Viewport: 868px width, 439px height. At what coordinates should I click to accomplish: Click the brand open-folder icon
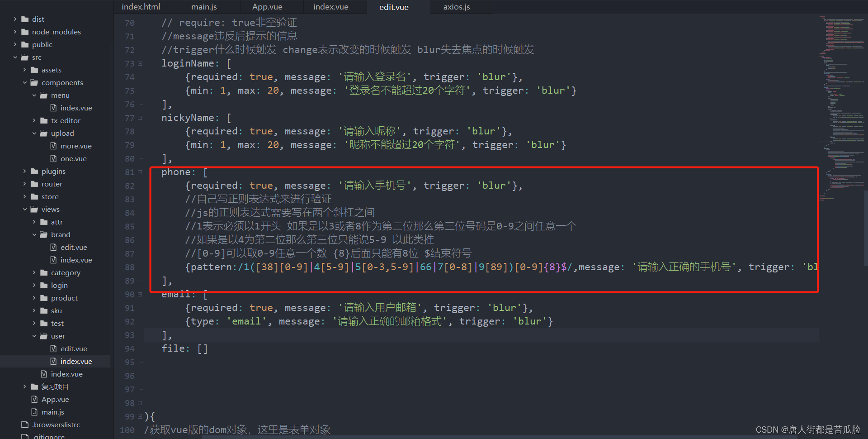pyautogui.click(x=44, y=234)
